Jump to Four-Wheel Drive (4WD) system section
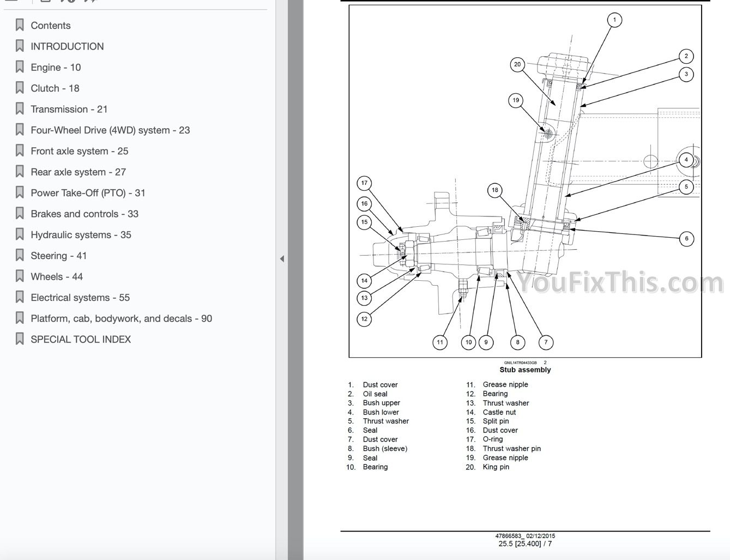Viewport: 730px width, 560px height. point(110,130)
